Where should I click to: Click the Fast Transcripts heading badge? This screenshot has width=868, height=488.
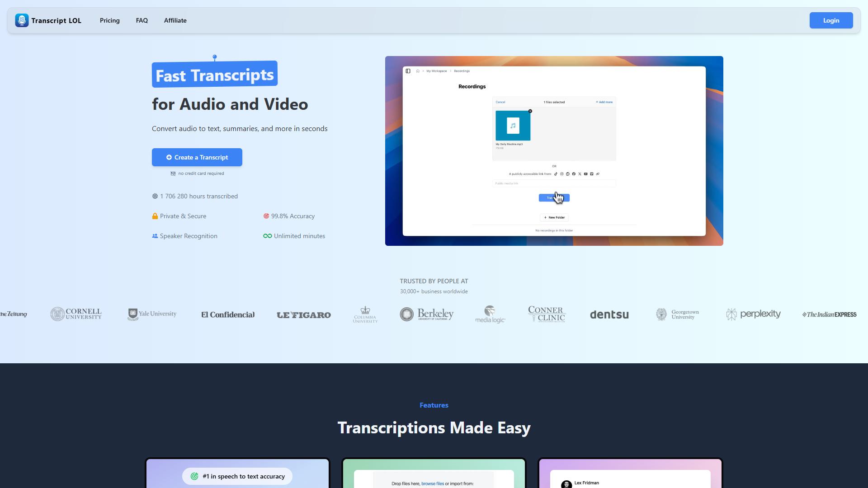pyautogui.click(x=215, y=74)
